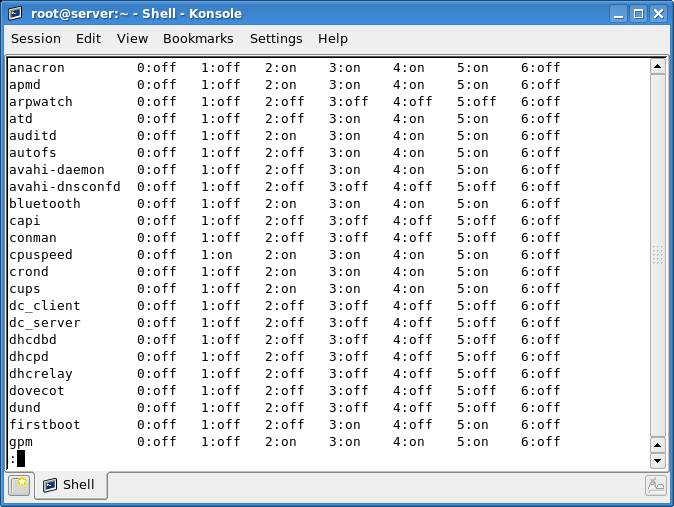Viewport: 674px width, 507px height.
Task: Click the scrollbar down arrow at bottom
Action: (658, 461)
